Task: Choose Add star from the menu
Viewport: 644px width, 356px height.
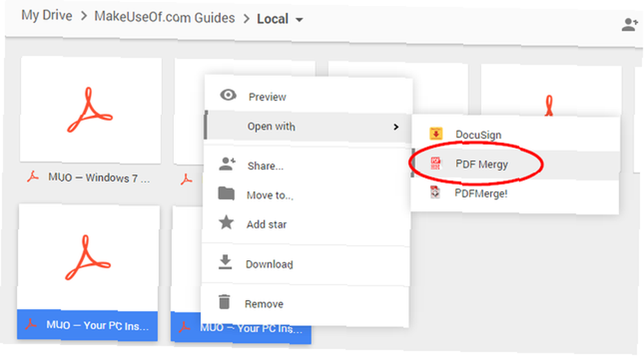Action: [307, 224]
